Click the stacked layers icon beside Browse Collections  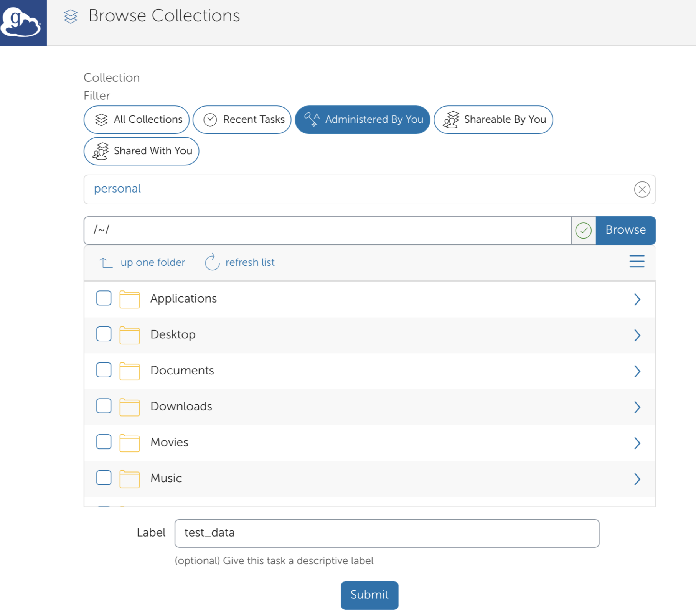click(x=71, y=16)
